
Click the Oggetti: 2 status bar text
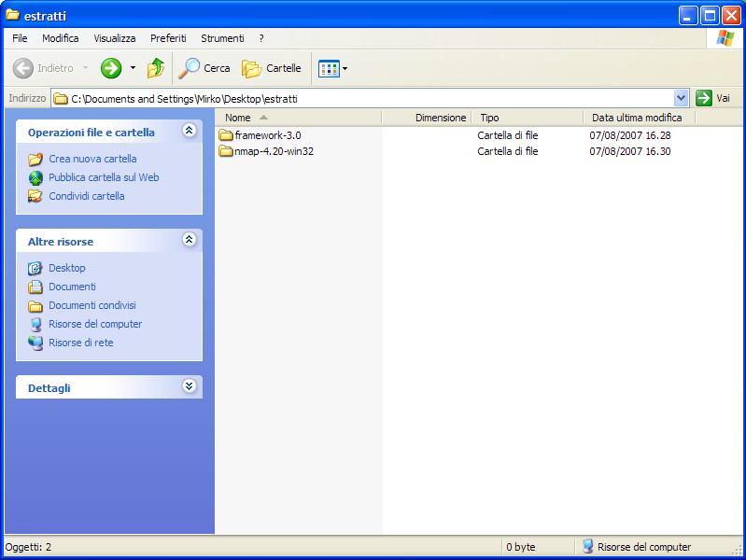click(x=28, y=547)
